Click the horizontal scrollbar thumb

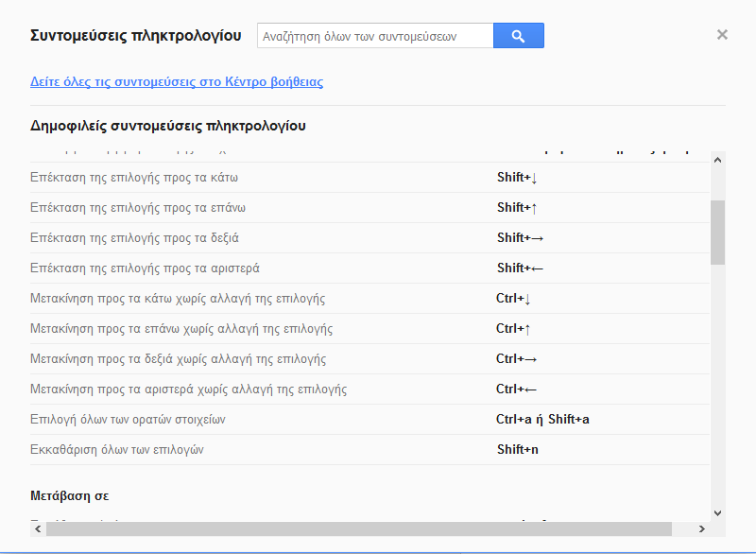359,528
